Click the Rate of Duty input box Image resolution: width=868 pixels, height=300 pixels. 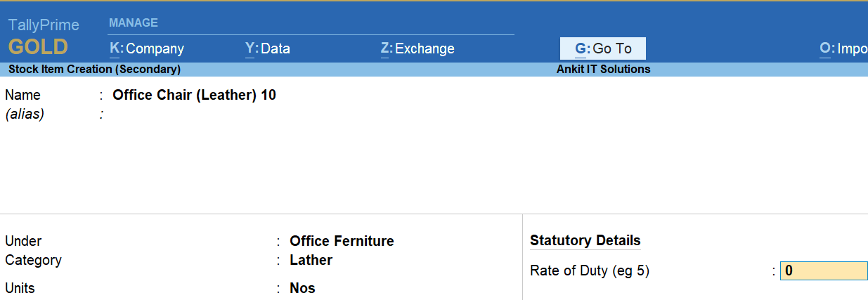tap(824, 270)
